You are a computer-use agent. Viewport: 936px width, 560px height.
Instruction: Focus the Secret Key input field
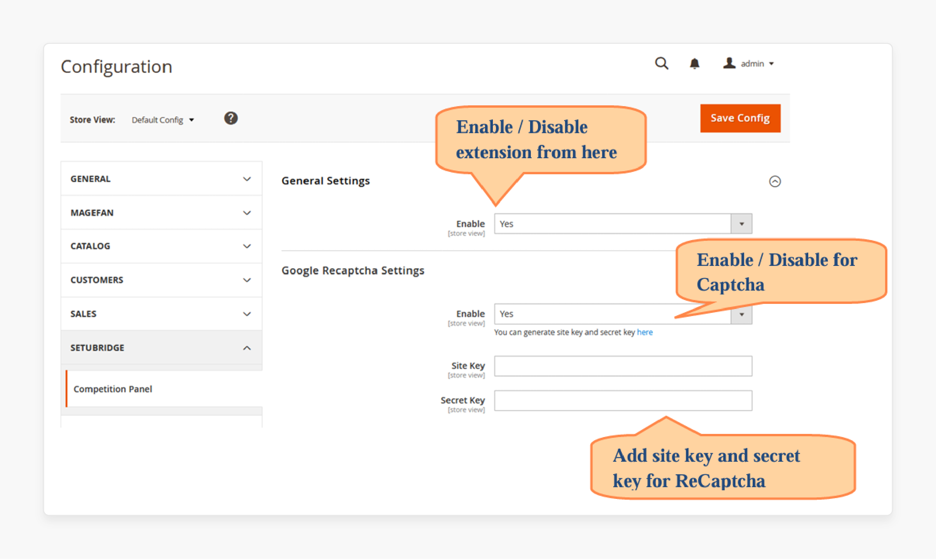click(623, 400)
